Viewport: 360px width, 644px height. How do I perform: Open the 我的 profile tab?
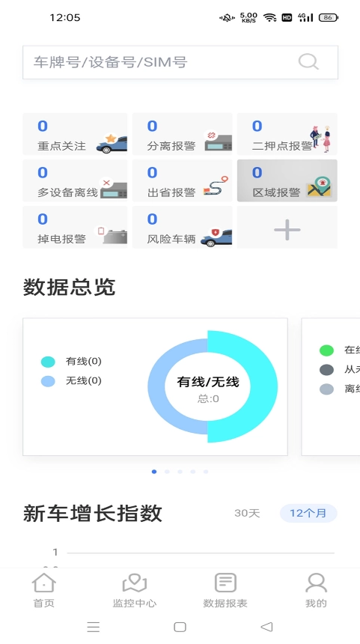tap(316, 591)
